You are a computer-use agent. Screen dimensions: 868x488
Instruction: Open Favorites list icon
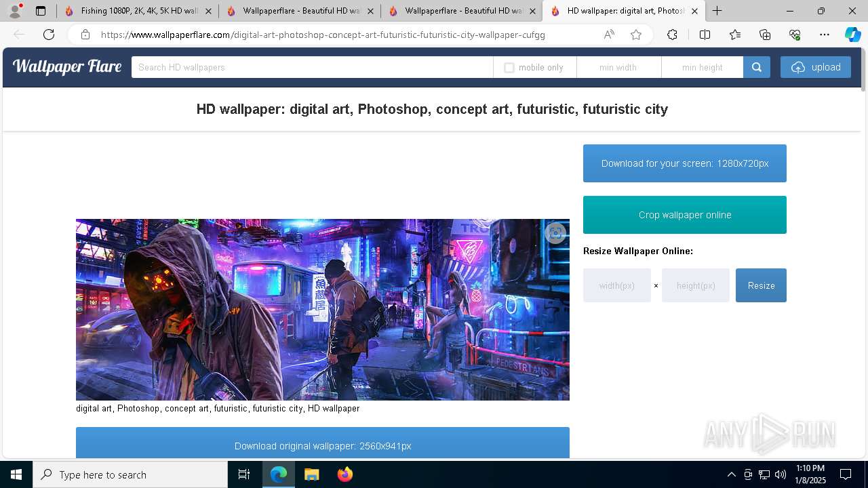click(x=735, y=35)
